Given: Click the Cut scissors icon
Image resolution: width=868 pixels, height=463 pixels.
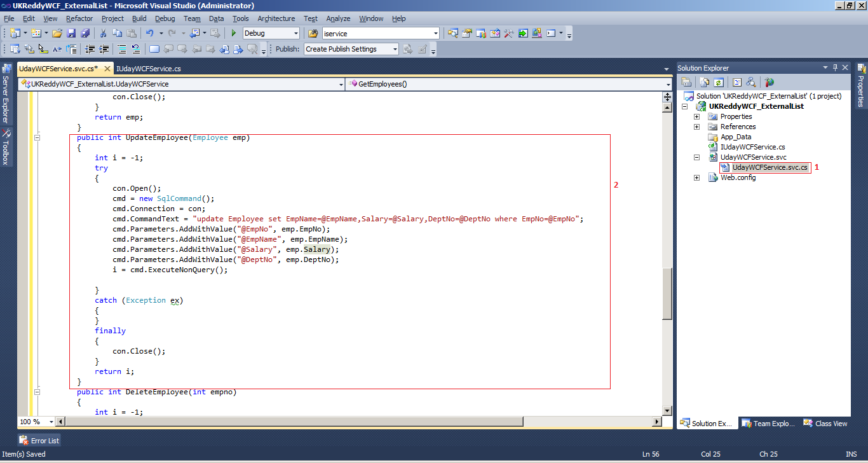Looking at the screenshot, I should pyautogui.click(x=103, y=33).
